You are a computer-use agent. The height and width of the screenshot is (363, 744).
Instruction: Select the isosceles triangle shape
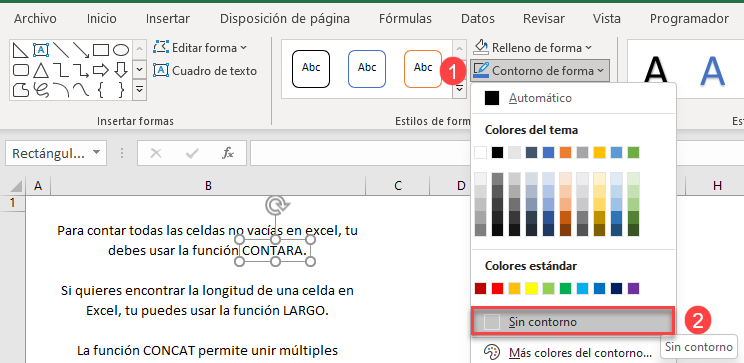(41, 70)
